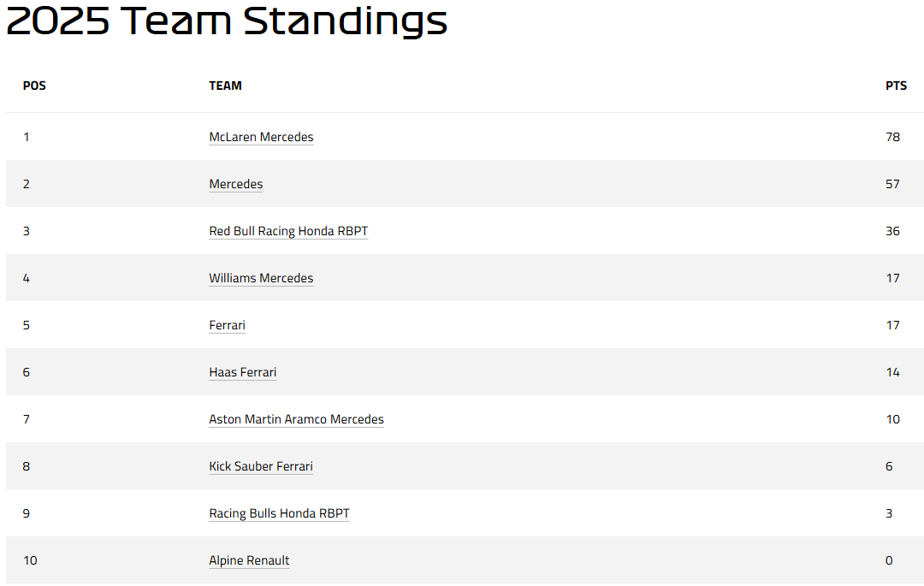Click the POS column header
The width and height of the screenshot is (924, 586).
click(34, 86)
